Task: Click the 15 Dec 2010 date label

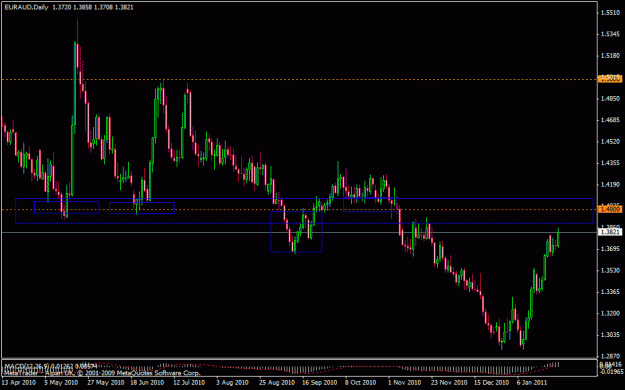Action: click(491, 383)
